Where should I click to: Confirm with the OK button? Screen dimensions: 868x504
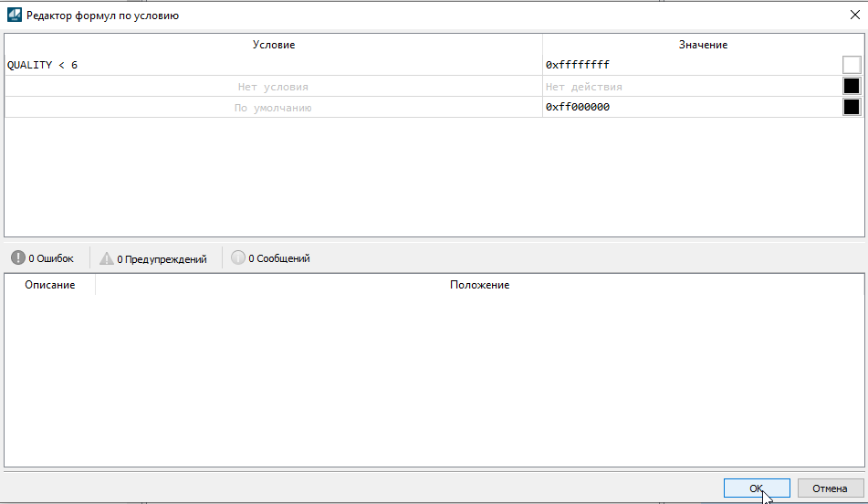point(756,488)
